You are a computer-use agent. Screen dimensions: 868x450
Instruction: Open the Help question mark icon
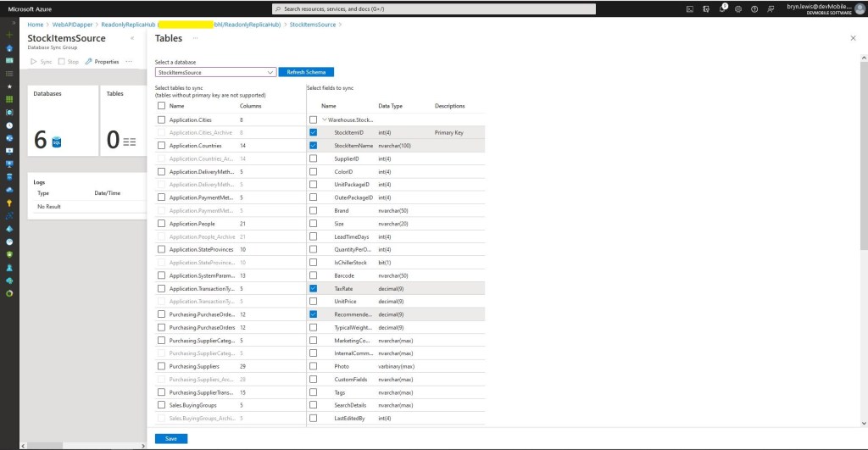(754, 8)
